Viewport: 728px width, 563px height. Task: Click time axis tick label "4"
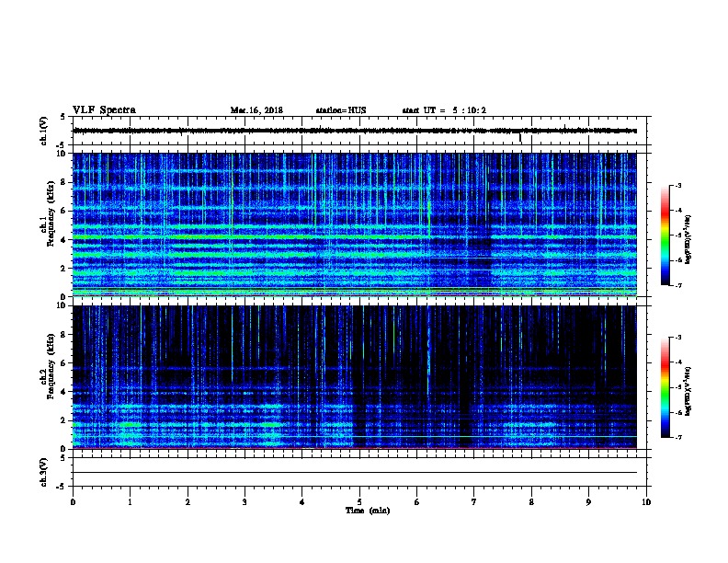302,501
